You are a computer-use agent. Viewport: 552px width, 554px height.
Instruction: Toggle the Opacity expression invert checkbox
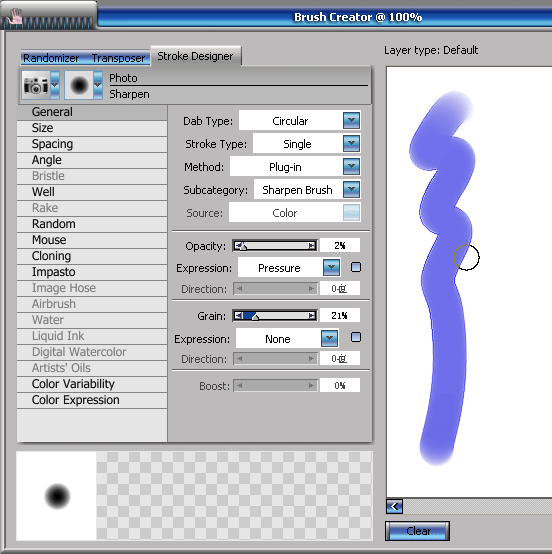tap(356, 267)
